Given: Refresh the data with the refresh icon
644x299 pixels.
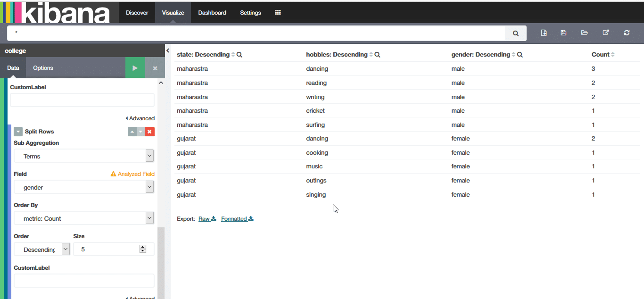Looking at the screenshot, I should (x=627, y=33).
